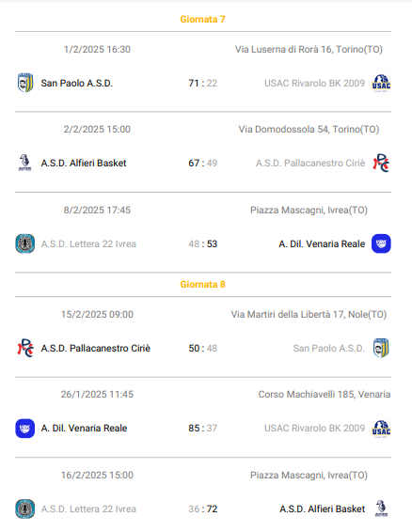Click the Alfieri Basket logo in the 36:72 match
The image size is (412, 532).
tap(381, 509)
